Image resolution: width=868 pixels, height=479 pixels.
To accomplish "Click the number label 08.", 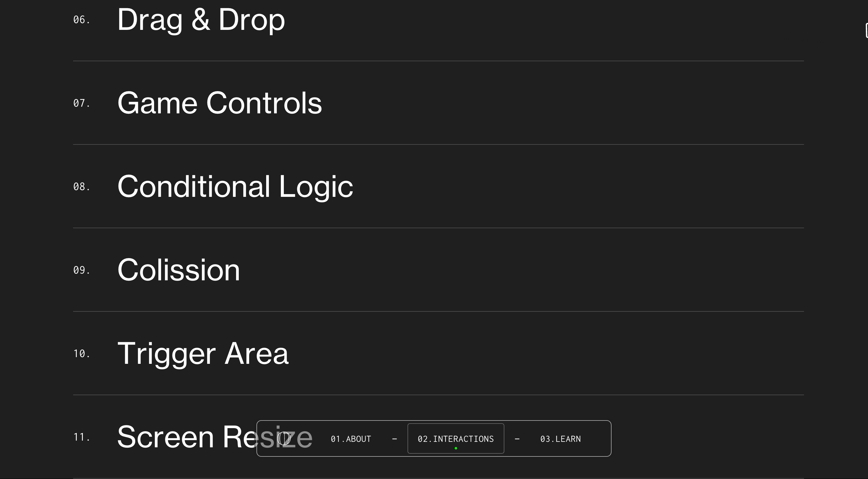I will [x=82, y=187].
